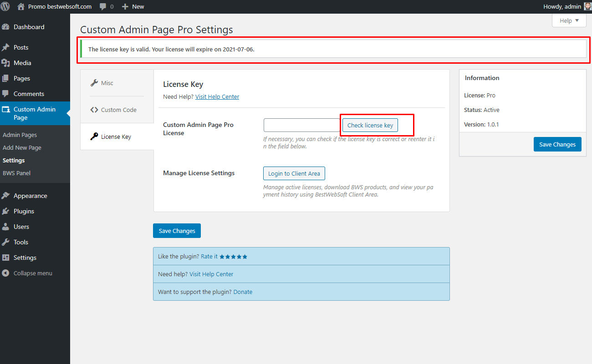This screenshot has height=364, width=592.
Task: Click the Plugins plug icon
Action: (x=5, y=211)
